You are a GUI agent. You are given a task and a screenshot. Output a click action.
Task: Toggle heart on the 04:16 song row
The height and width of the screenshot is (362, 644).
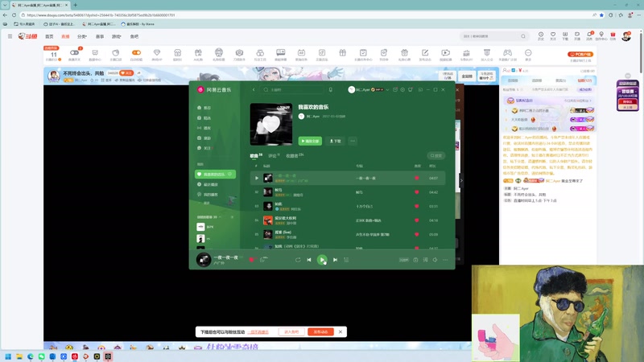(x=417, y=220)
